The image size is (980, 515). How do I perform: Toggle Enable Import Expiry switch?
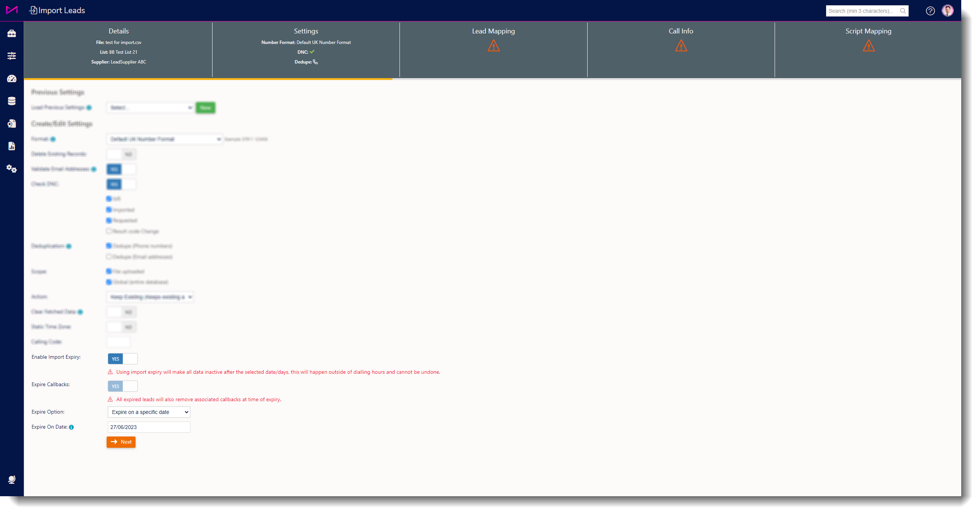pos(122,359)
